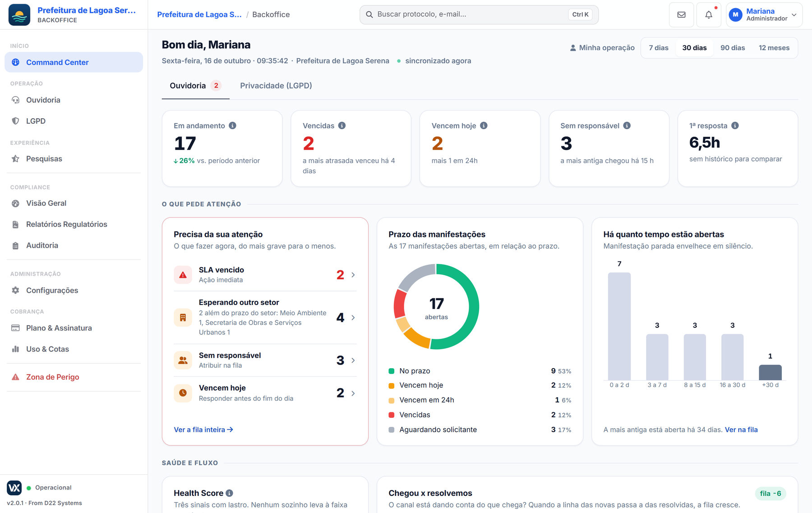Click the Sem responsável card info icon
Screen dimensions: 812x513
click(627, 125)
